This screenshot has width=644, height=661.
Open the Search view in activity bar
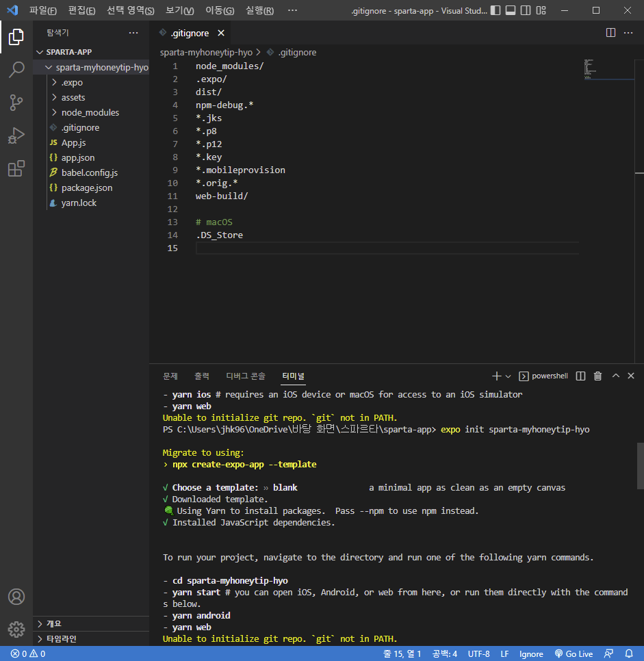click(x=16, y=70)
